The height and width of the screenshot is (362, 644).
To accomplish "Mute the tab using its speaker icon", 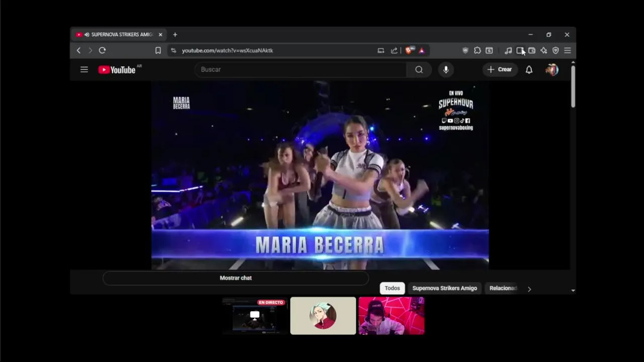I will click(87, 35).
